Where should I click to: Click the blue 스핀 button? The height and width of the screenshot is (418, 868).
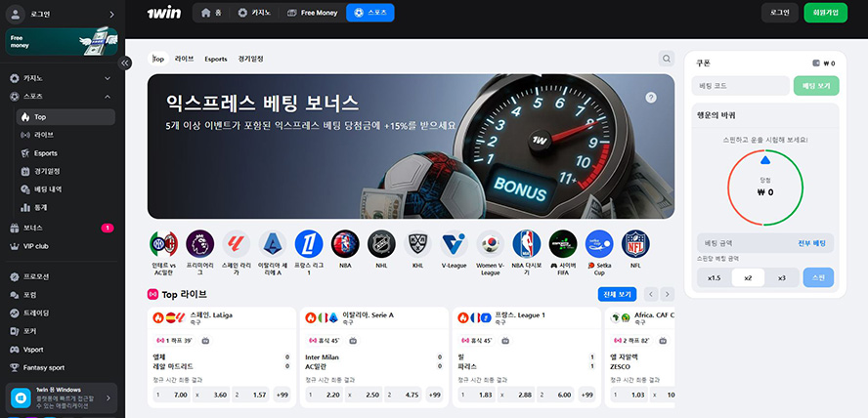818,277
